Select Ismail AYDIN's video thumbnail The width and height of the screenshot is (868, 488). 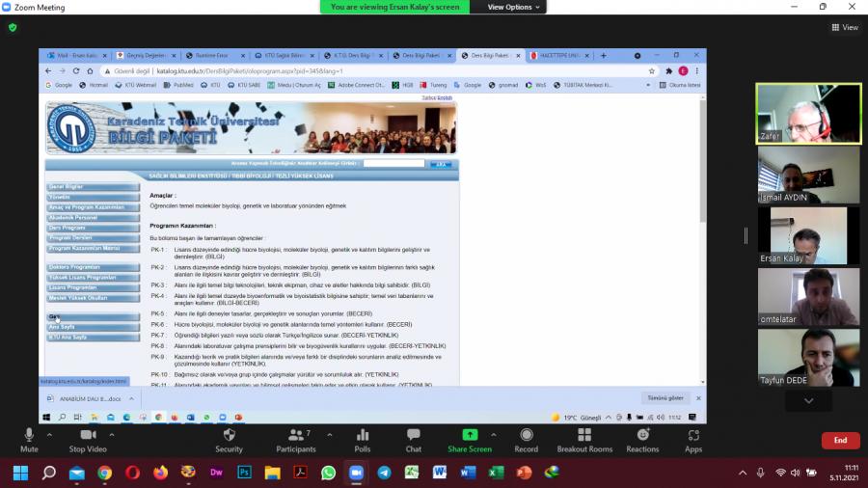click(808, 175)
